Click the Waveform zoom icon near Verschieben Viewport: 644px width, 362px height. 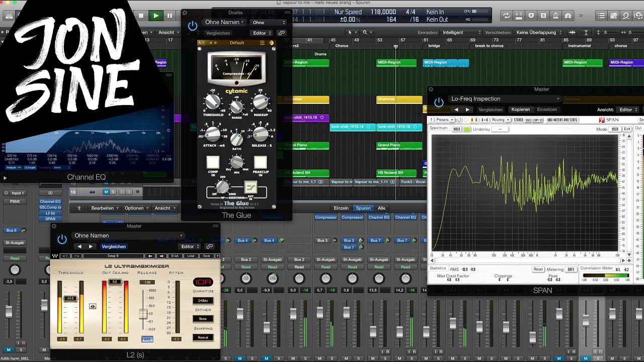(x=572, y=33)
